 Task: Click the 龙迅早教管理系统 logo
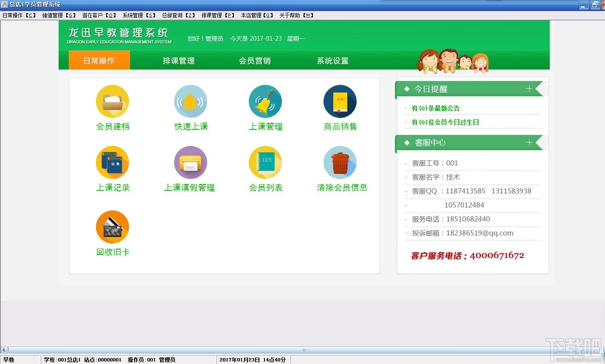(119, 36)
